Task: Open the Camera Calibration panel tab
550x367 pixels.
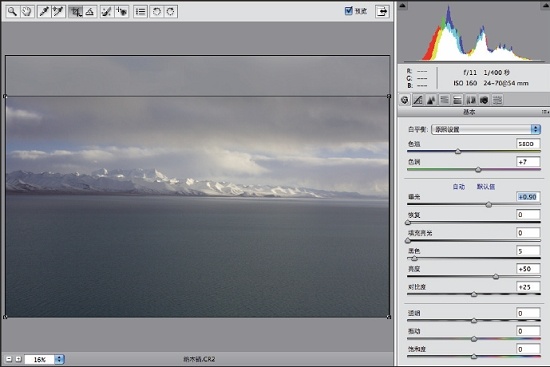Action: (484, 100)
